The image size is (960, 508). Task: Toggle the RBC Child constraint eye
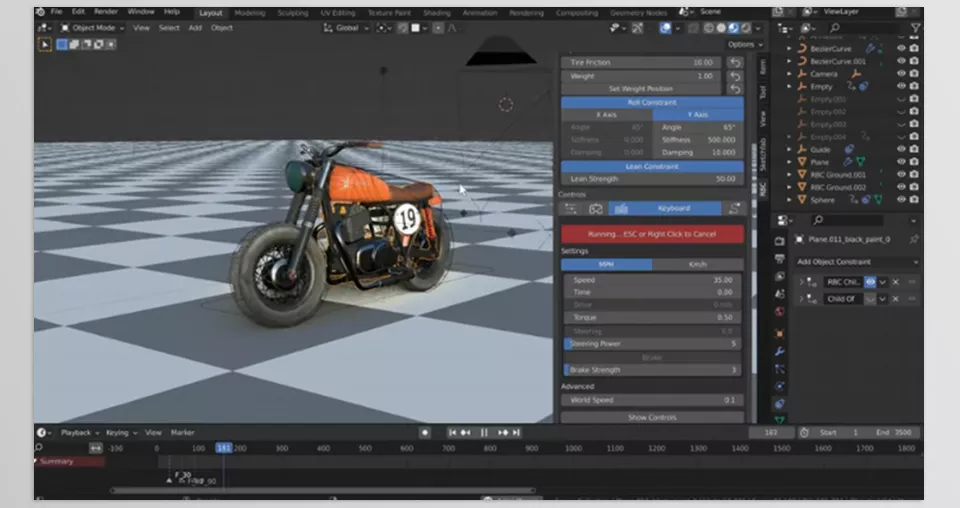coord(870,282)
